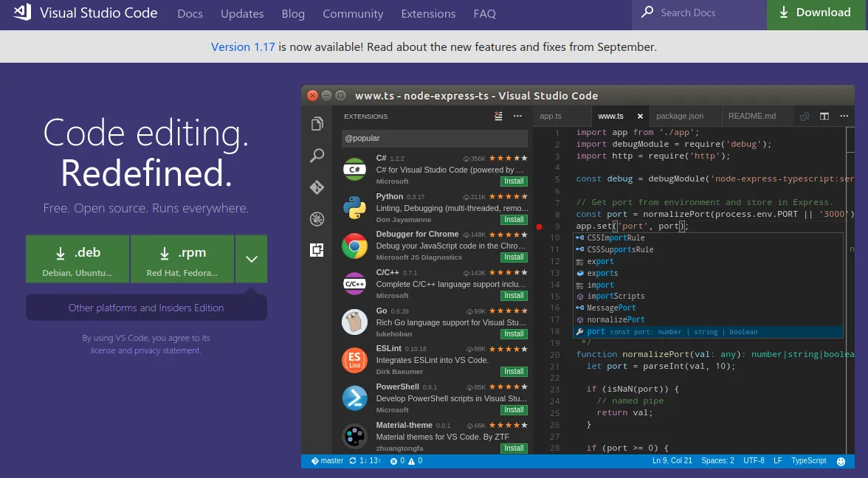Screen dimensions: 868x478
Task: Open the Docs menu
Action: click(x=190, y=14)
